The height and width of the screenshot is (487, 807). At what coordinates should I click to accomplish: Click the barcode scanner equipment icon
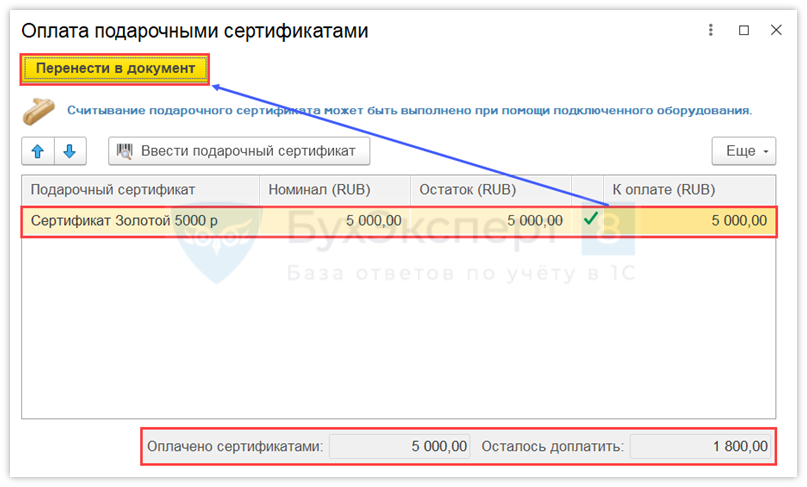click(39, 111)
